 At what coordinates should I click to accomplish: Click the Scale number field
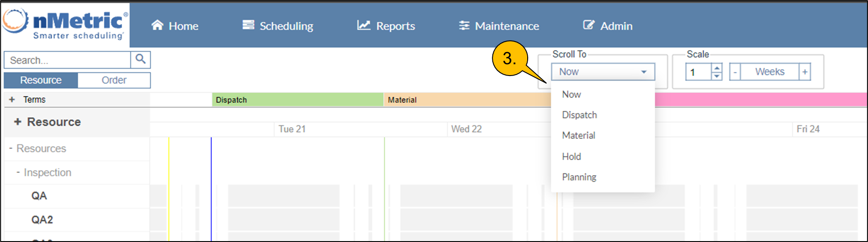click(698, 72)
